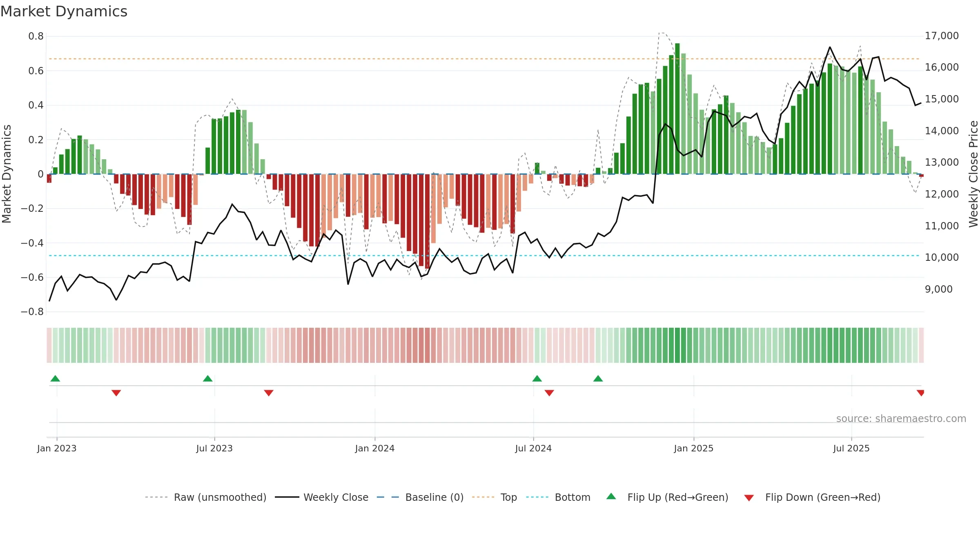Click the Jan 2025 x-axis label

pos(694,448)
